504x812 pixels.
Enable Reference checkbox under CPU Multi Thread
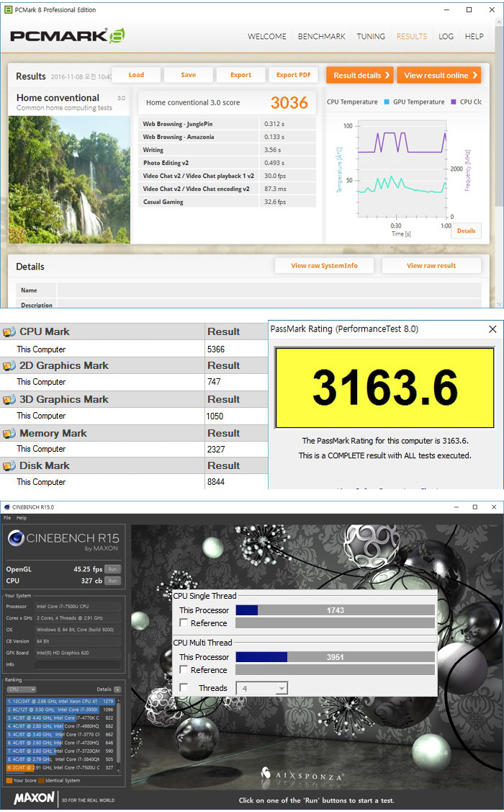184,669
